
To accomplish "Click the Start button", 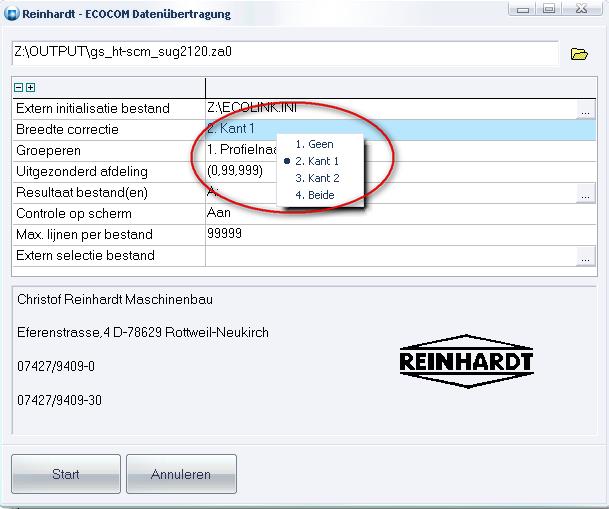I will [x=66, y=474].
